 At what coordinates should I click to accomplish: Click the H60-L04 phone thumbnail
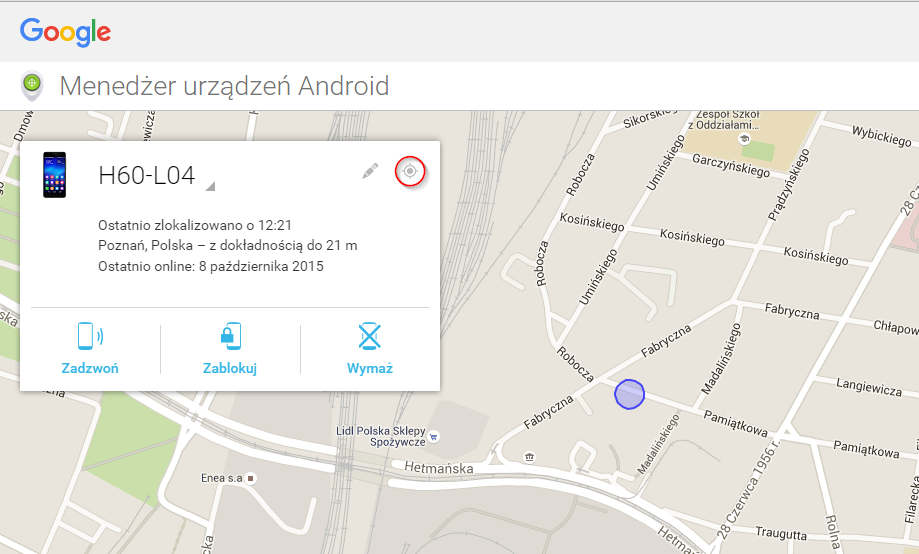click(55, 175)
